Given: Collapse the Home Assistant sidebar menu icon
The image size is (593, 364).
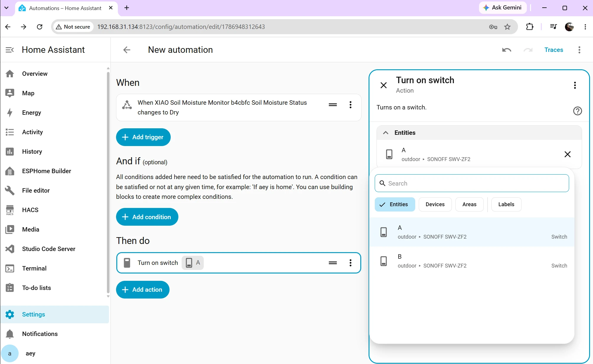Looking at the screenshot, I should [x=10, y=50].
